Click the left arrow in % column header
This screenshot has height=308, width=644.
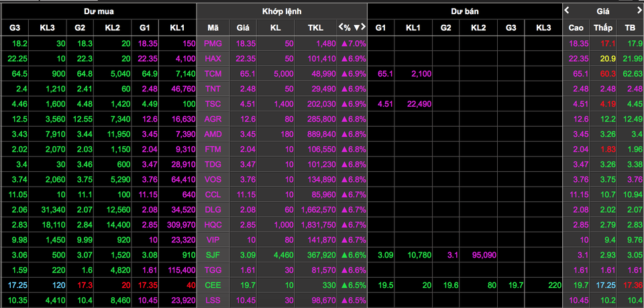coord(341,28)
